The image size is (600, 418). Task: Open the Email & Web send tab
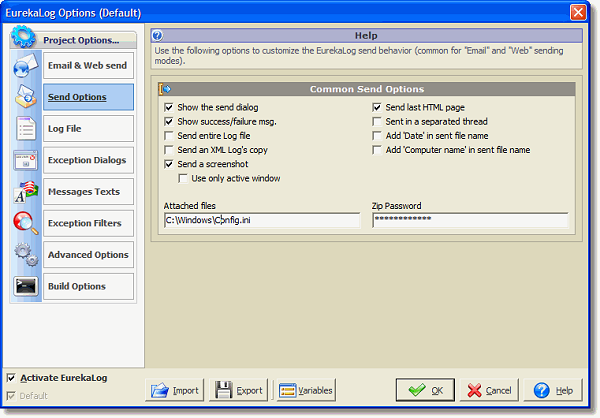coord(88,65)
